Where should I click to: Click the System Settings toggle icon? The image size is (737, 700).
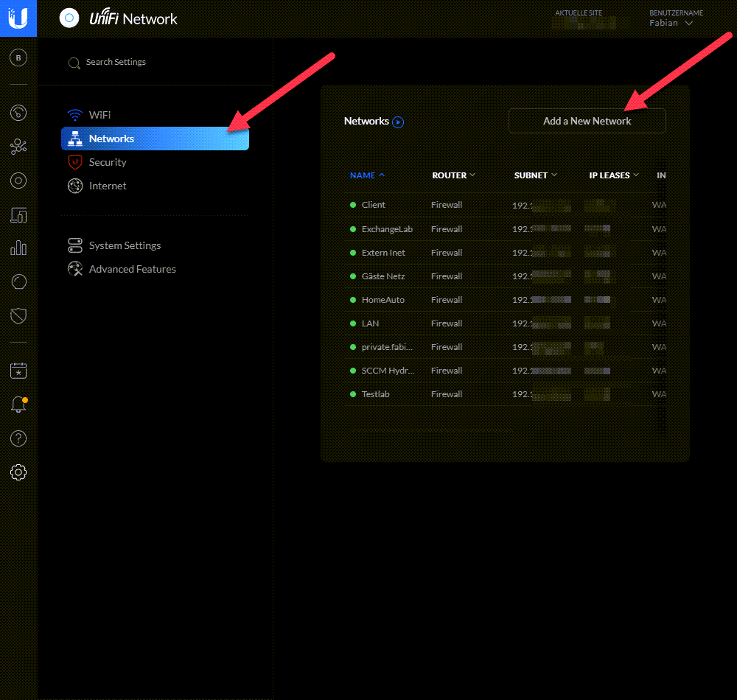click(x=74, y=245)
